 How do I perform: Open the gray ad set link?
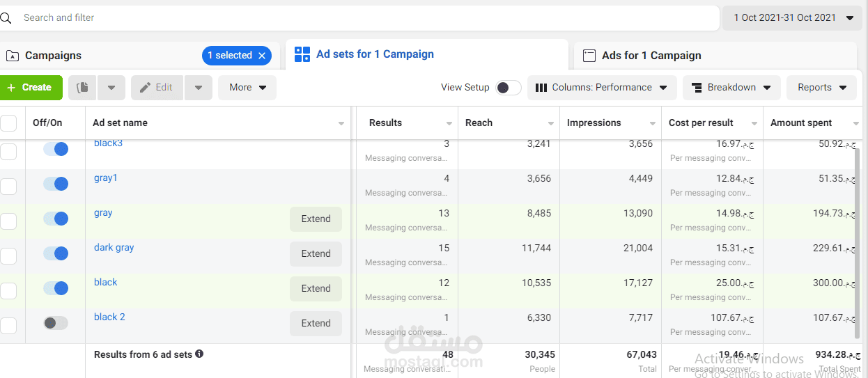pos(103,213)
